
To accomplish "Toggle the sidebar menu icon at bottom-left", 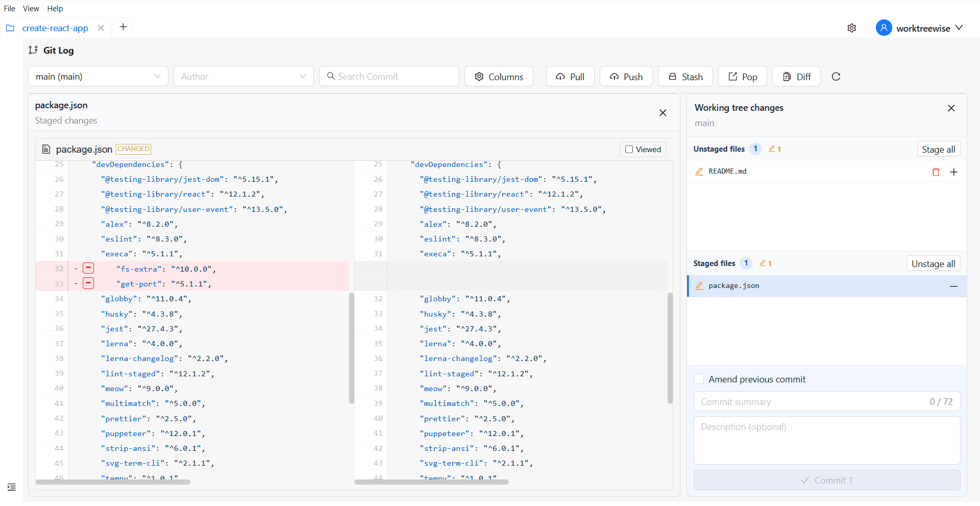I will [x=11, y=487].
